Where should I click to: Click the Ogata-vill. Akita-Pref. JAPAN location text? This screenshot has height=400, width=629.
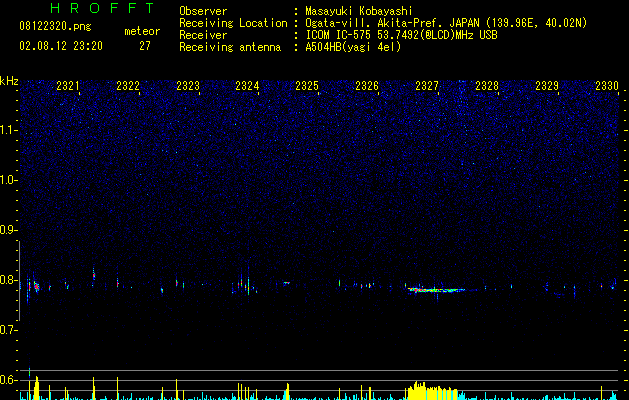(x=446, y=23)
